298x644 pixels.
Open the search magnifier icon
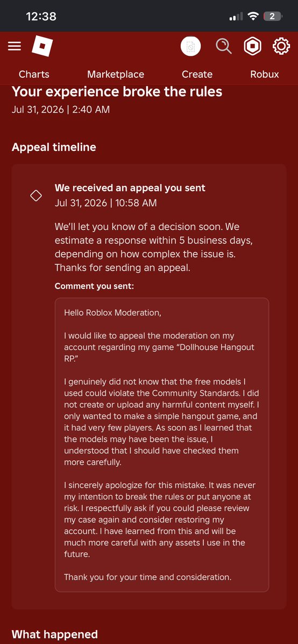(224, 46)
